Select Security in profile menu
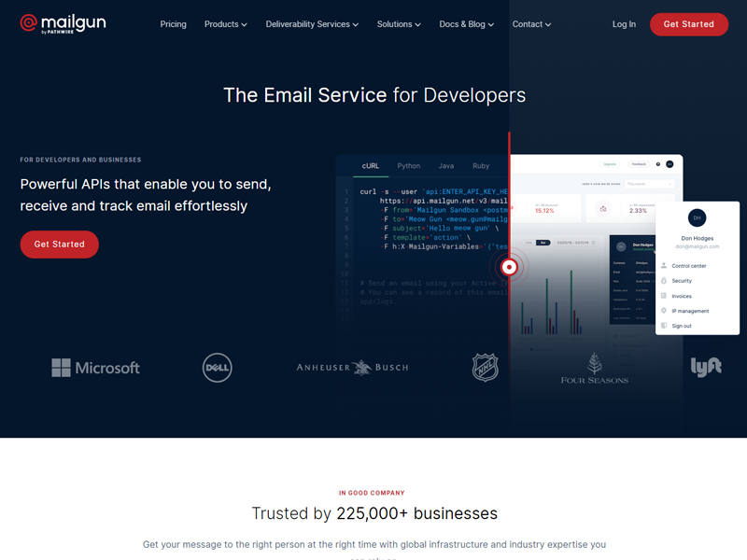This screenshot has width=747, height=560. (x=682, y=281)
